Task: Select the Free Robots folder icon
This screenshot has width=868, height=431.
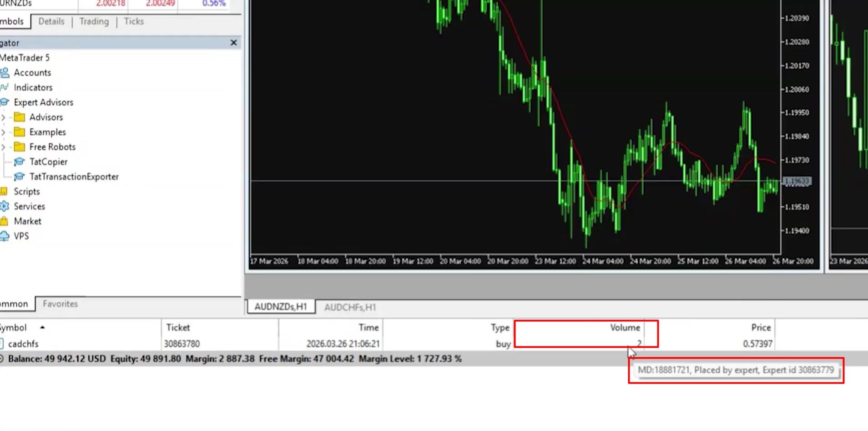Action: (19, 147)
